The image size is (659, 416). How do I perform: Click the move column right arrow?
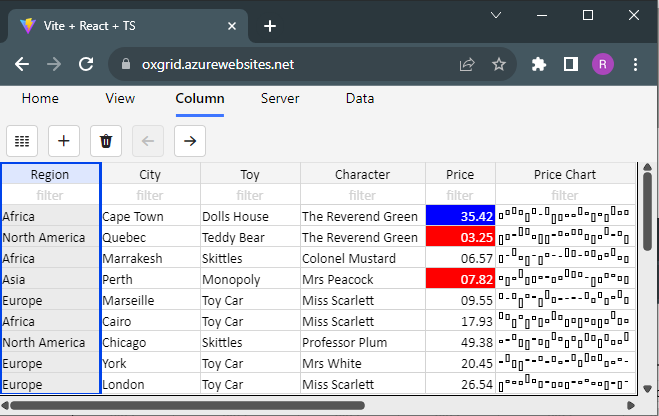pos(190,141)
